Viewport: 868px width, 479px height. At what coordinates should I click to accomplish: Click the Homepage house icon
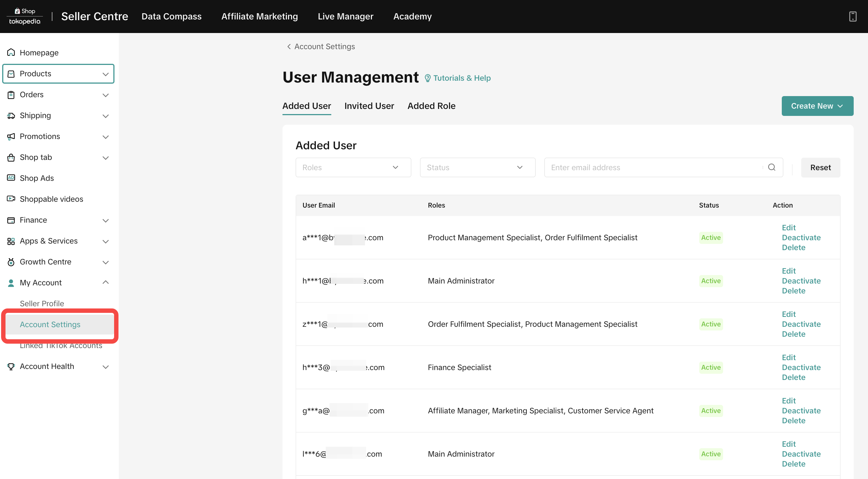click(x=11, y=52)
